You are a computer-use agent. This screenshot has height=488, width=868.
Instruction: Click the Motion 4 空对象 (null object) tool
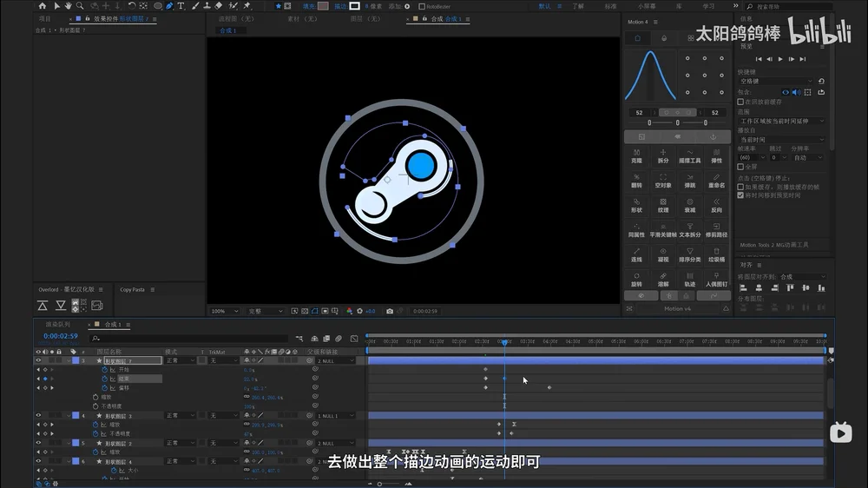663,181
